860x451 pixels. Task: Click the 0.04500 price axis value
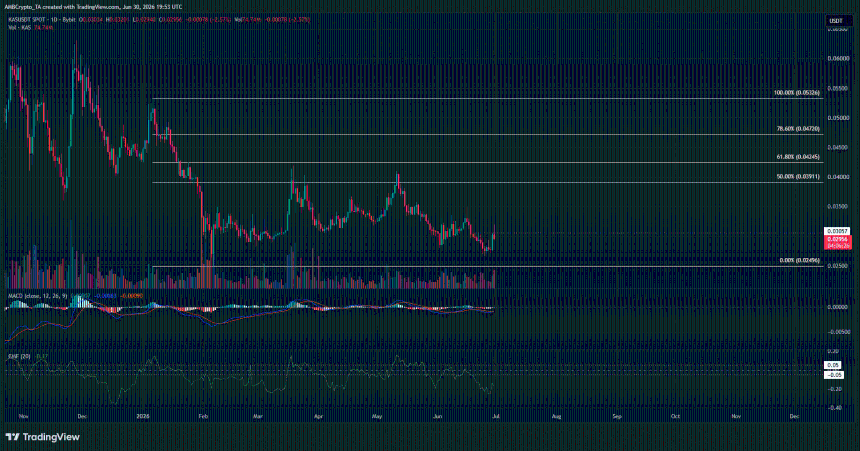pyautogui.click(x=838, y=147)
